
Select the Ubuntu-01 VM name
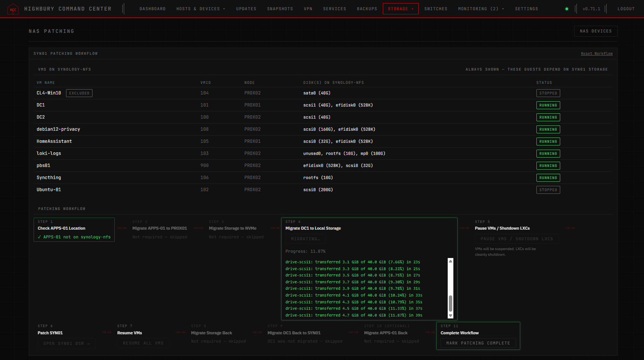pos(49,190)
